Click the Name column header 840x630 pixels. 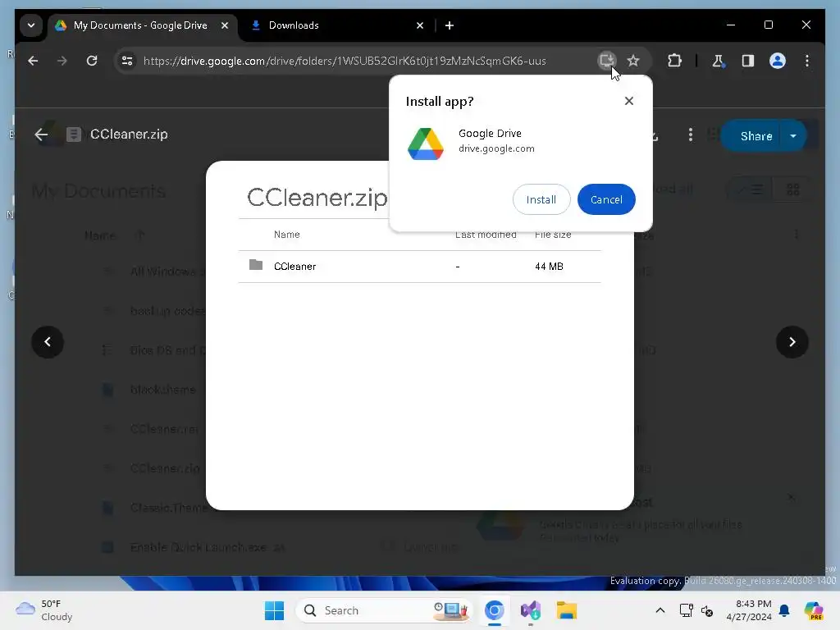[286, 235]
